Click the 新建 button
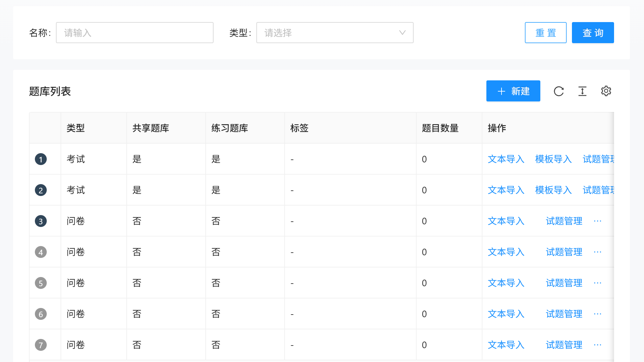 point(513,91)
